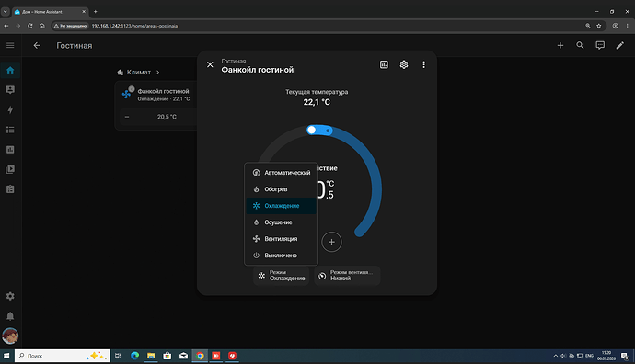Open the Home Assistant sidebar hamburger menu
The width and height of the screenshot is (635, 364).
pos(10,45)
